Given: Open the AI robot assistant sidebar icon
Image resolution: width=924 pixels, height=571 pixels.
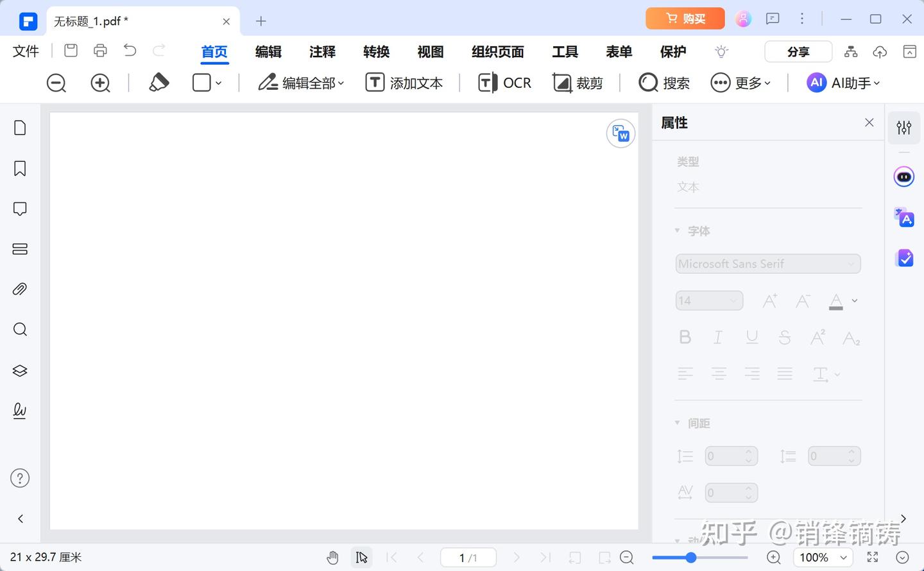Looking at the screenshot, I should [904, 176].
